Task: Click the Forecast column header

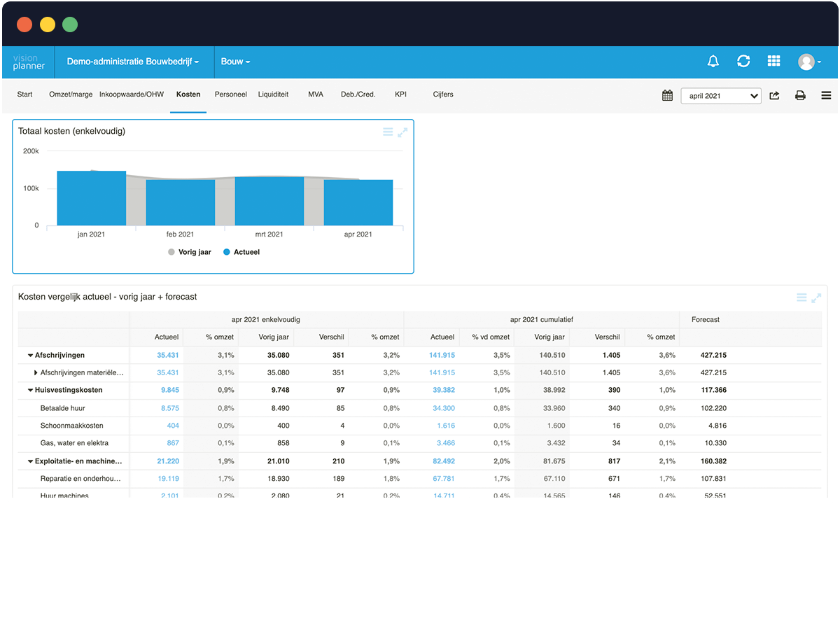Action: point(705,320)
